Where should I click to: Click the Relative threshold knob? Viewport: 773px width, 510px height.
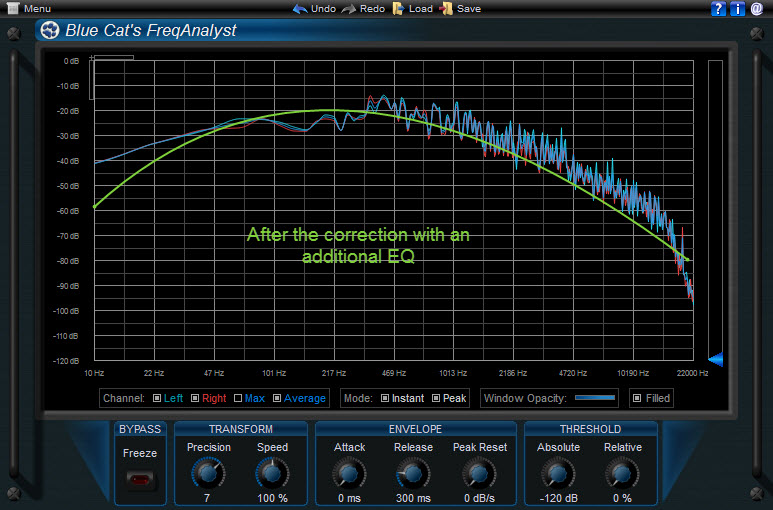click(622, 473)
